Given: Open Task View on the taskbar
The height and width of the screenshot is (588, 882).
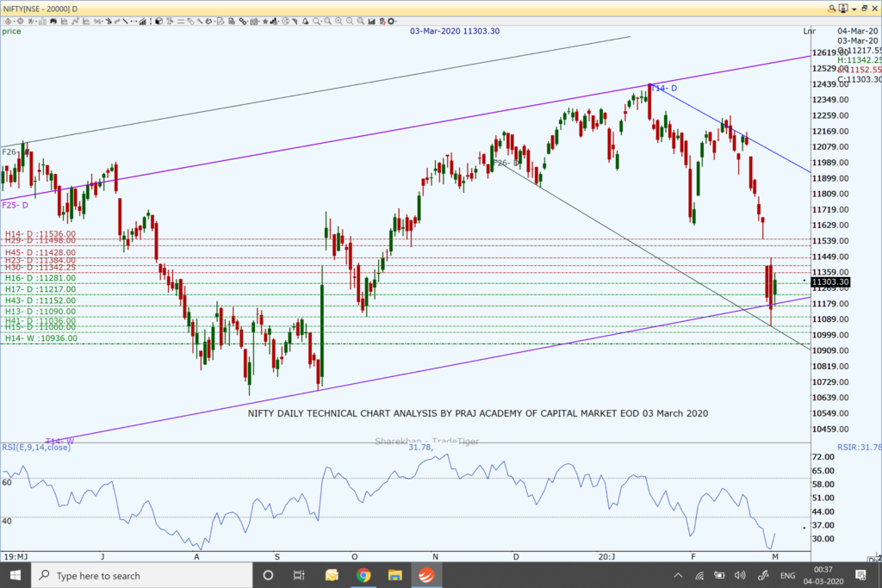Looking at the screenshot, I should (x=299, y=575).
